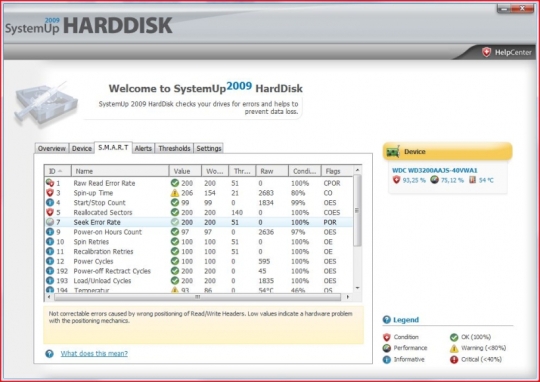Click the horizontal scrollbar left arrow
Screen dimensions: 540x382
(49, 297)
